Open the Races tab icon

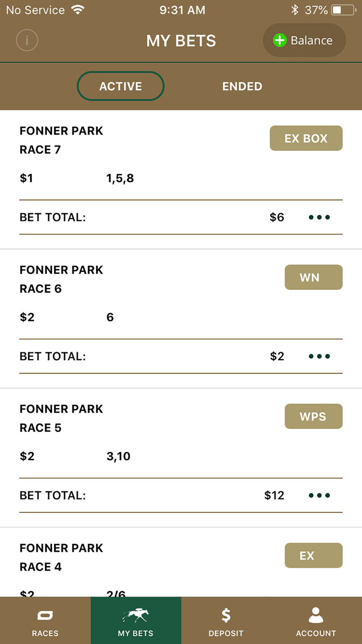45,615
